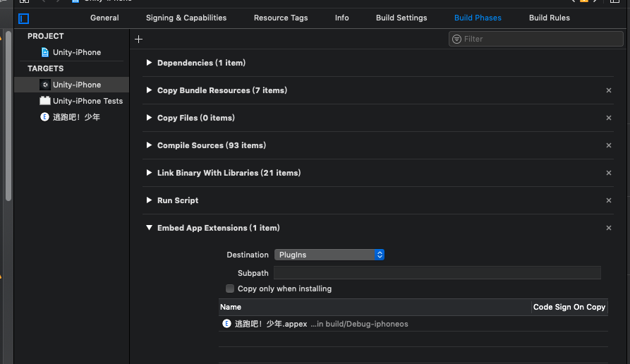Select the 逃跑吧！少年.appex row
The height and width of the screenshot is (364, 630).
tap(413, 323)
